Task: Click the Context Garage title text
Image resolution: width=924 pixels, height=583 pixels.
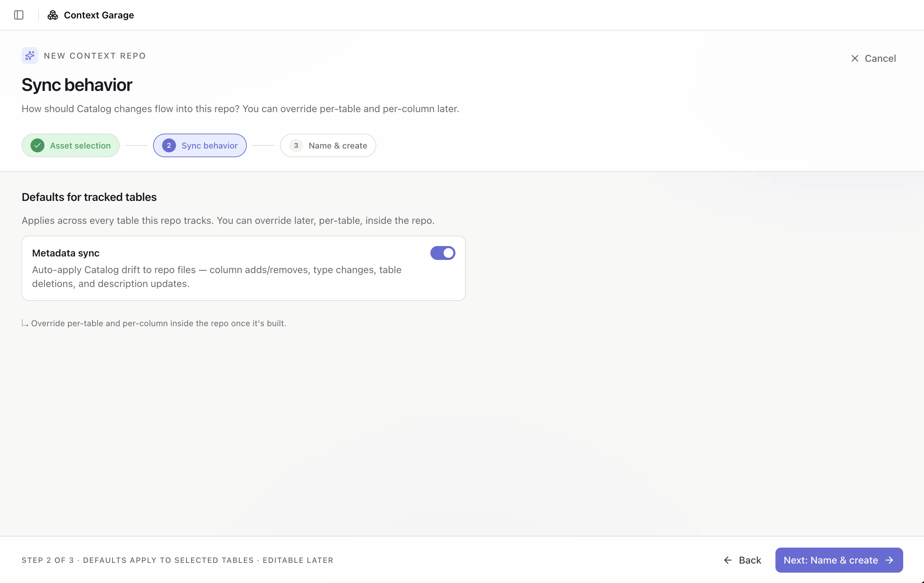Action: [x=99, y=15]
